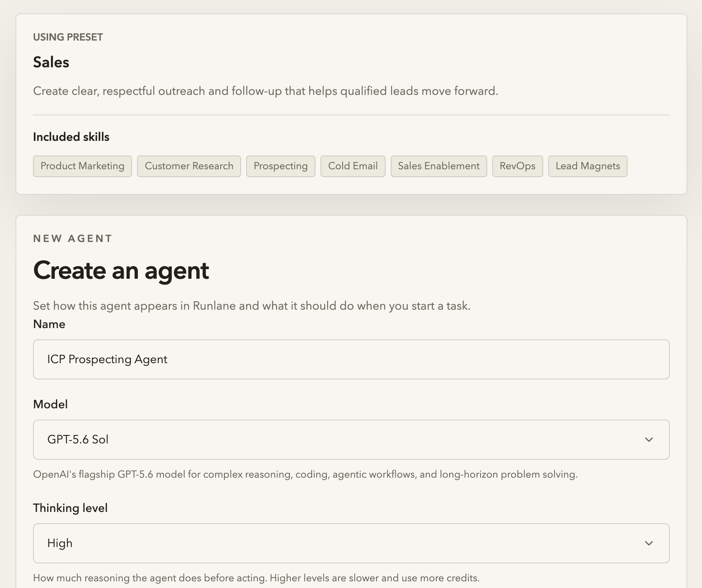
Task: Click the Prospecting skill chip
Action: click(x=281, y=166)
